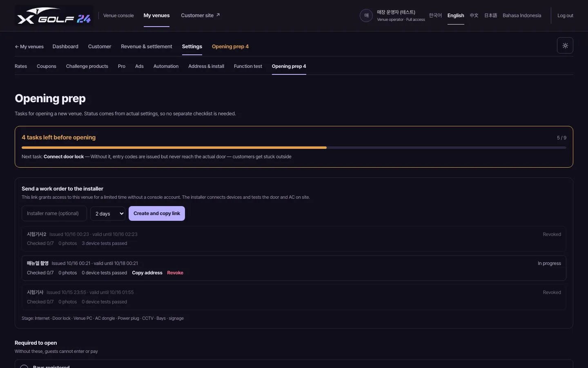
Task: Click the Required to open heading
Action: click(x=36, y=343)
